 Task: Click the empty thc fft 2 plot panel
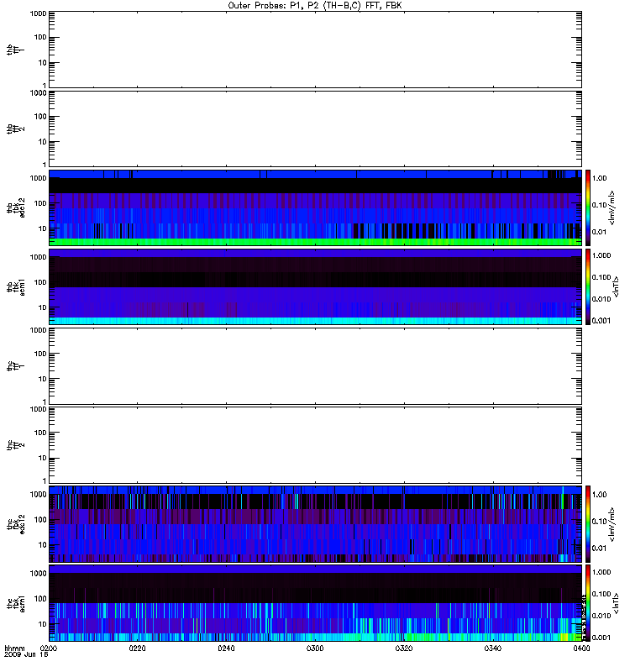tap(315, 445)
